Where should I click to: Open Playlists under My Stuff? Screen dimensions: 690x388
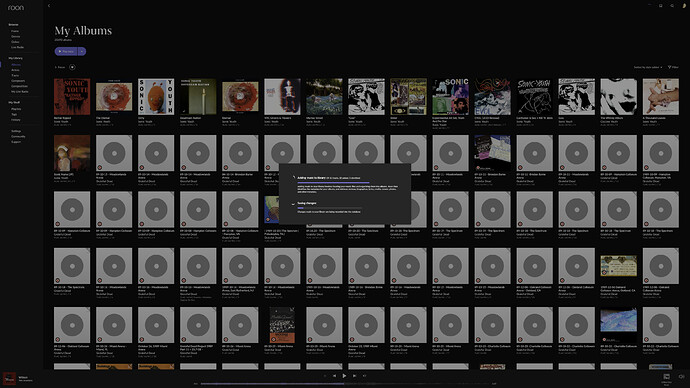click(16, 109)
